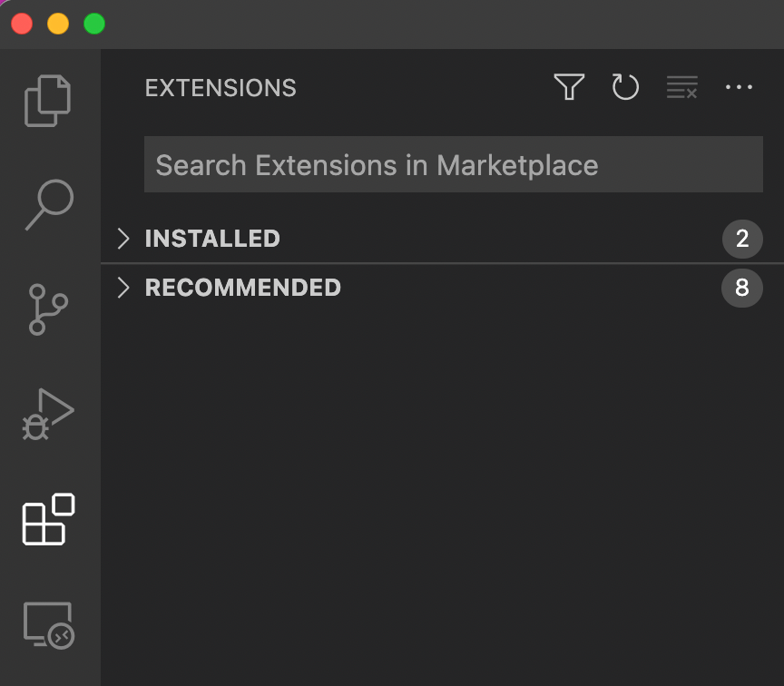The width and height of the screenshot is (784, 686).
Task: Click the EXTENSIONS panel title
Action: pos(220,87)
